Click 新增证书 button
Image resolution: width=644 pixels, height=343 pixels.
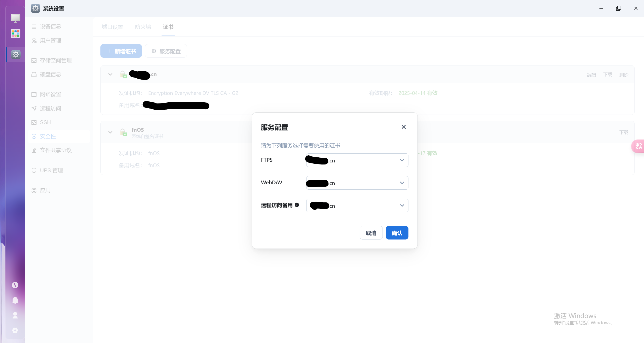coord(121,51)
